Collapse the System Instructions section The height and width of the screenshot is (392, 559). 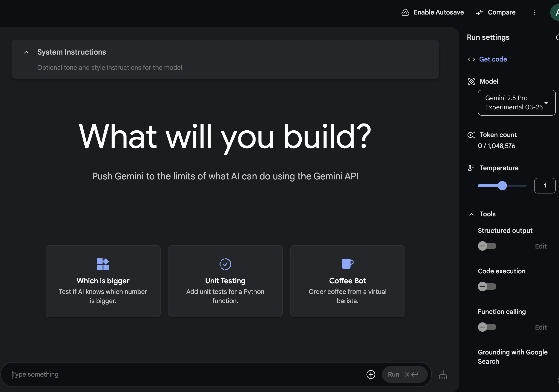coord(26,52)
